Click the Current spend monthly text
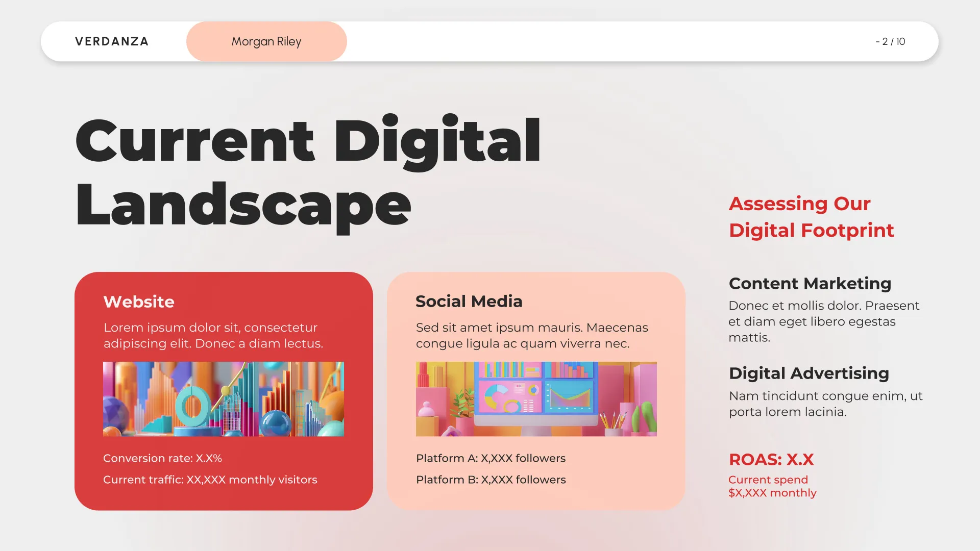980x551 pixels. click(x=772, y=486)
